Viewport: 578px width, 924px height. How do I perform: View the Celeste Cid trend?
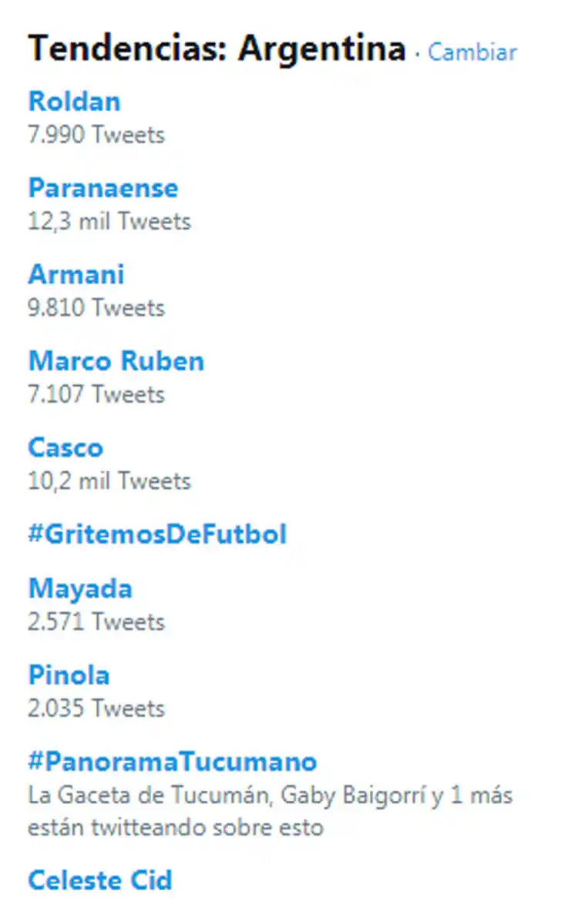(x=99, y=880)
